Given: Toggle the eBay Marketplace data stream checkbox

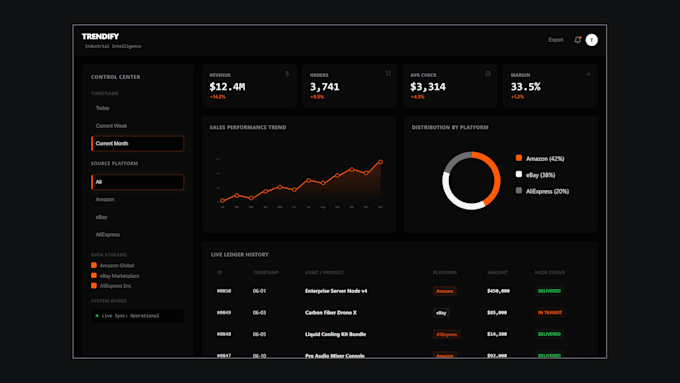Looking at the screenshot, I should pyautogui.click(x=94, y=275).
